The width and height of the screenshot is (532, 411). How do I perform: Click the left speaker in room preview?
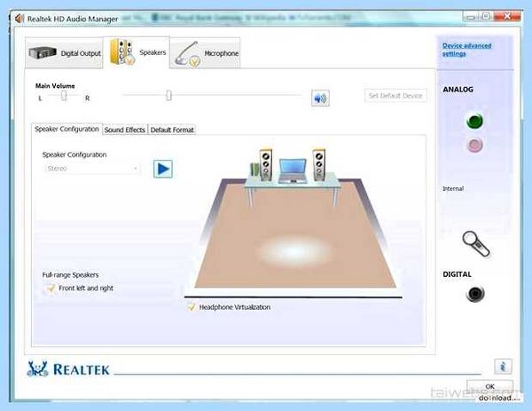coord(266,165)
